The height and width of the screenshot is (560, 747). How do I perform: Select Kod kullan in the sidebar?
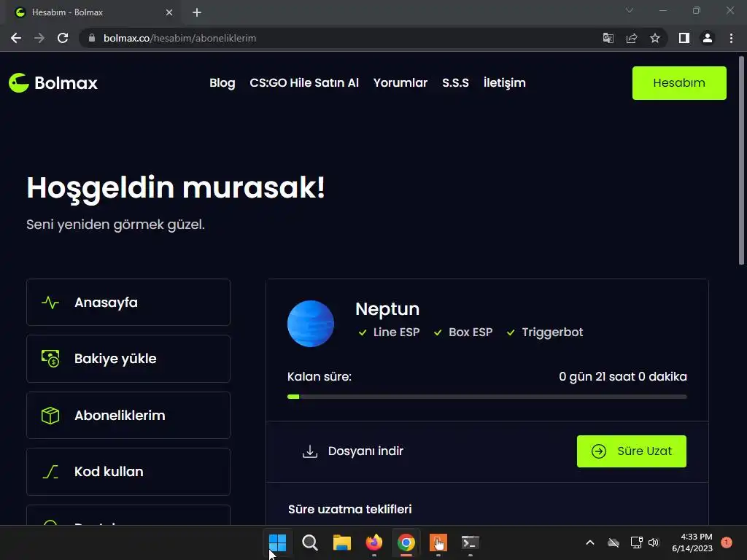point(128,472)
